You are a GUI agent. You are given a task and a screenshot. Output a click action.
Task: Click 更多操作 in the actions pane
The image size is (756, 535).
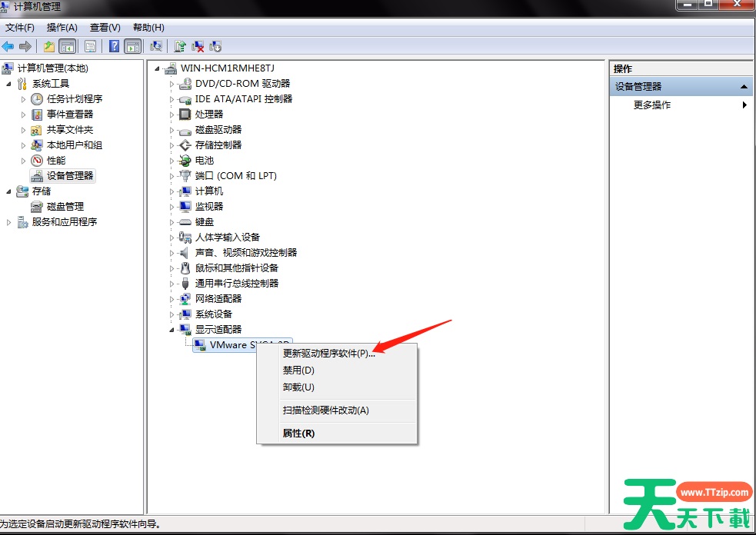[x=652, y=105]
